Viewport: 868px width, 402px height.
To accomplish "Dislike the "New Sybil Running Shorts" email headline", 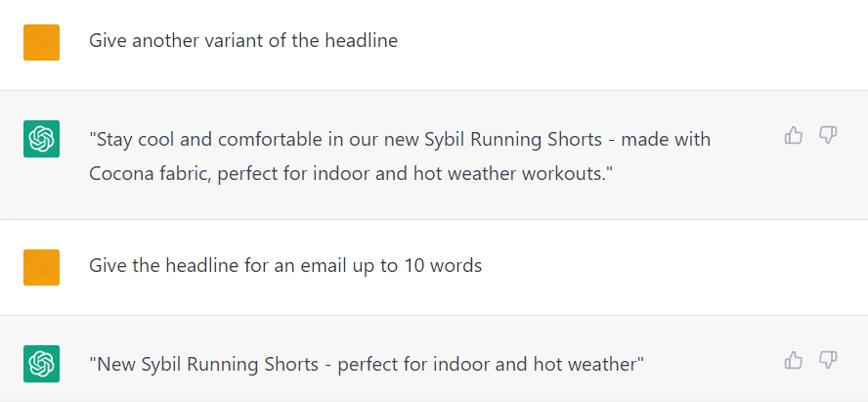I will [x=828, y=361].
